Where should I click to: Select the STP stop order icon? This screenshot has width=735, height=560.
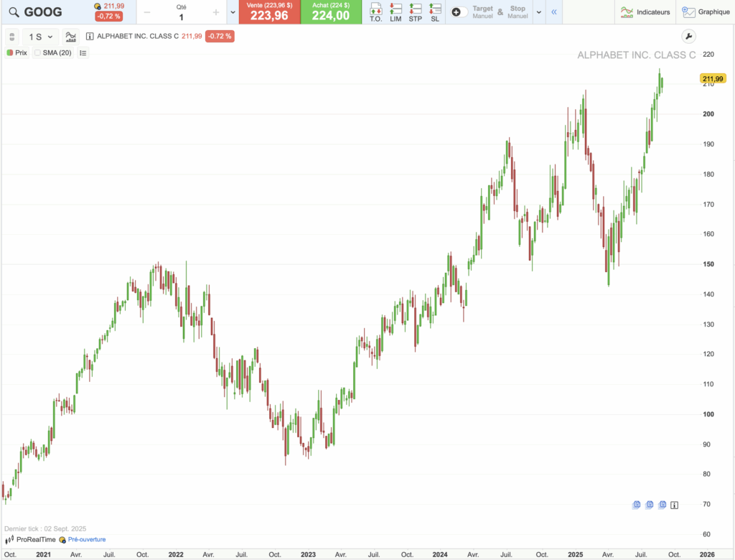(x=414, y=12)
